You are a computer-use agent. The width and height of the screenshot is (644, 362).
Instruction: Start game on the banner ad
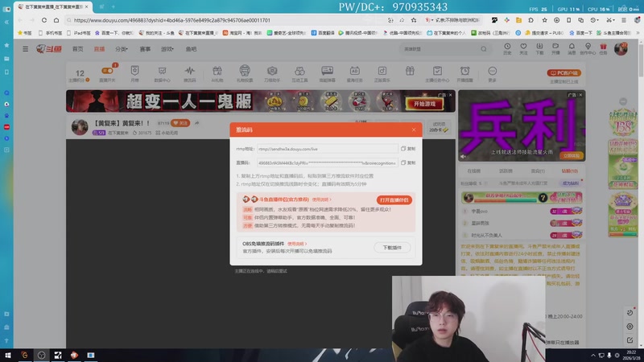click(424, 104)
